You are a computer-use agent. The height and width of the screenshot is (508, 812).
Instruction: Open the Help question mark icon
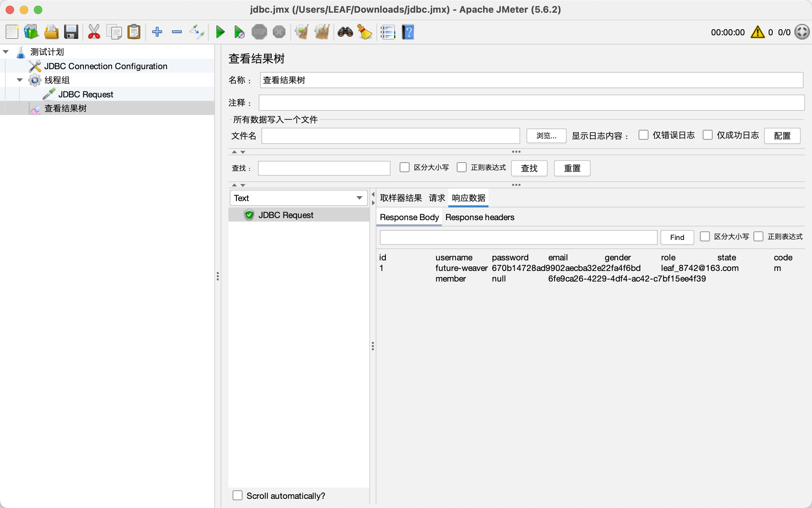pos(408,32)
